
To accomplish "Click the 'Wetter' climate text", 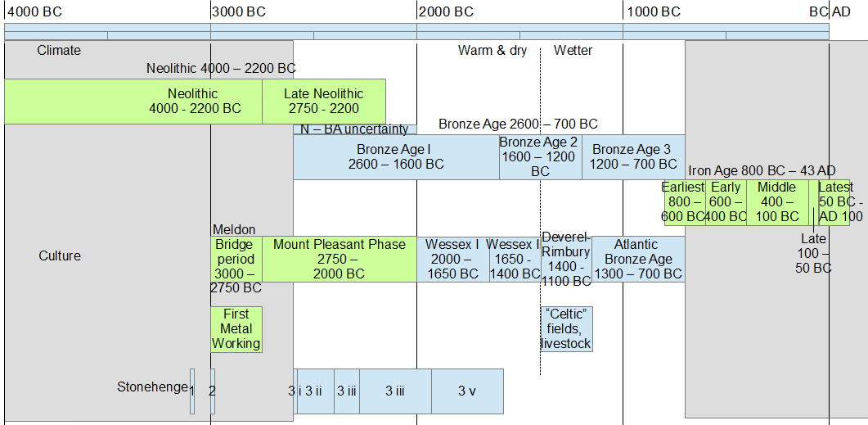I will [573, 51].
